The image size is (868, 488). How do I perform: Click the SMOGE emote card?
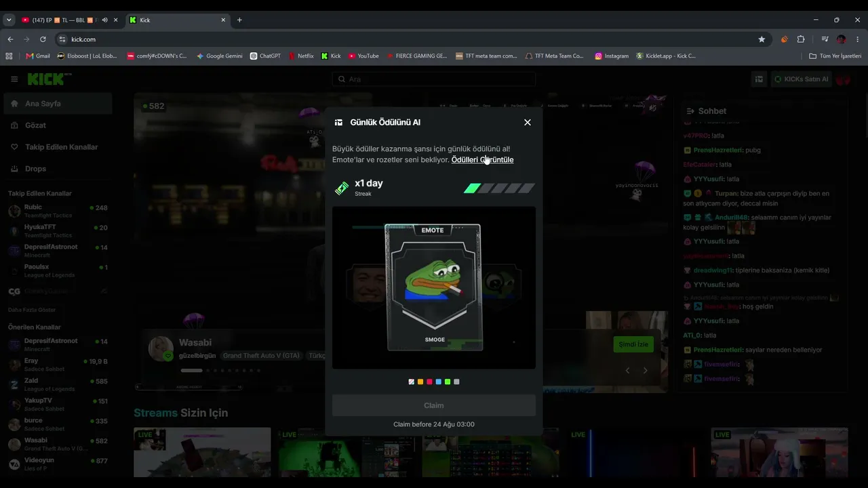click(434, 287)
